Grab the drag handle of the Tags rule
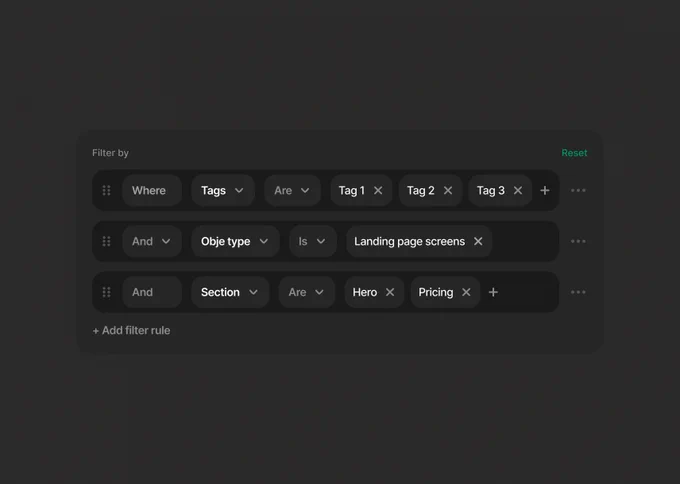Viewport: 680px width, 484px height. [x=106, y=190]
